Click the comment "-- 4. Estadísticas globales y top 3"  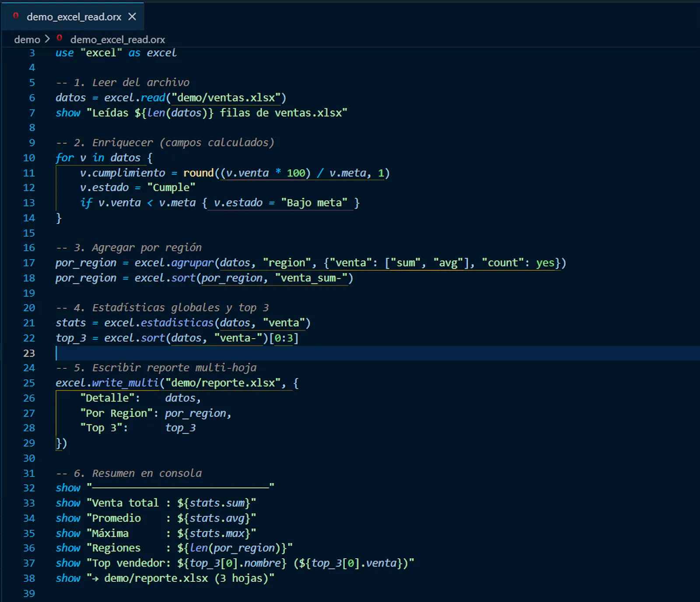(162, 308)
